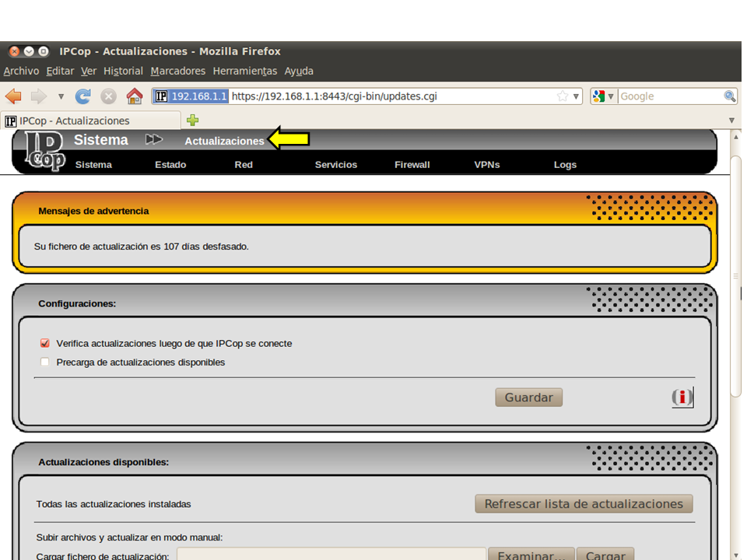The height and width of the screenshot is (560, 747).
Task: Click the Home icon in toolbar
Action: point(135,96)
